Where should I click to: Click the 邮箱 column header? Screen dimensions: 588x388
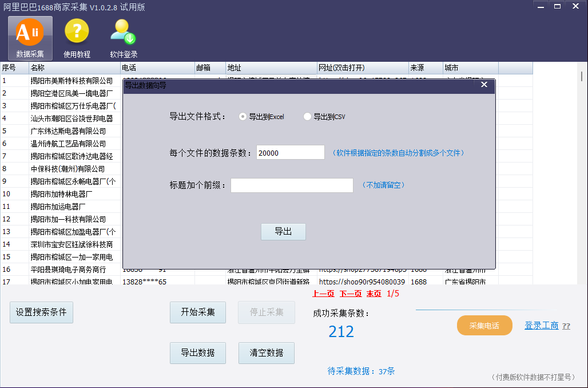[x=210, y=68]
